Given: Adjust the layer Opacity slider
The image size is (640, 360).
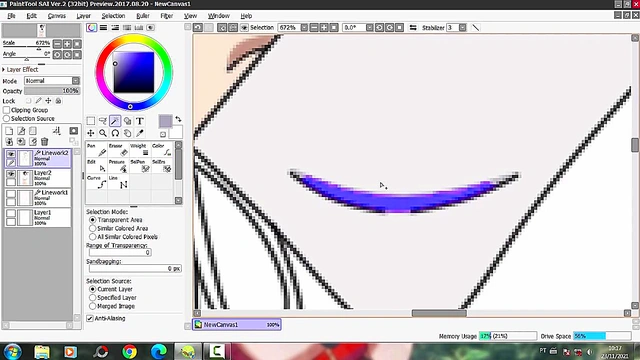Looking at the screenshot, I should 52,91.
